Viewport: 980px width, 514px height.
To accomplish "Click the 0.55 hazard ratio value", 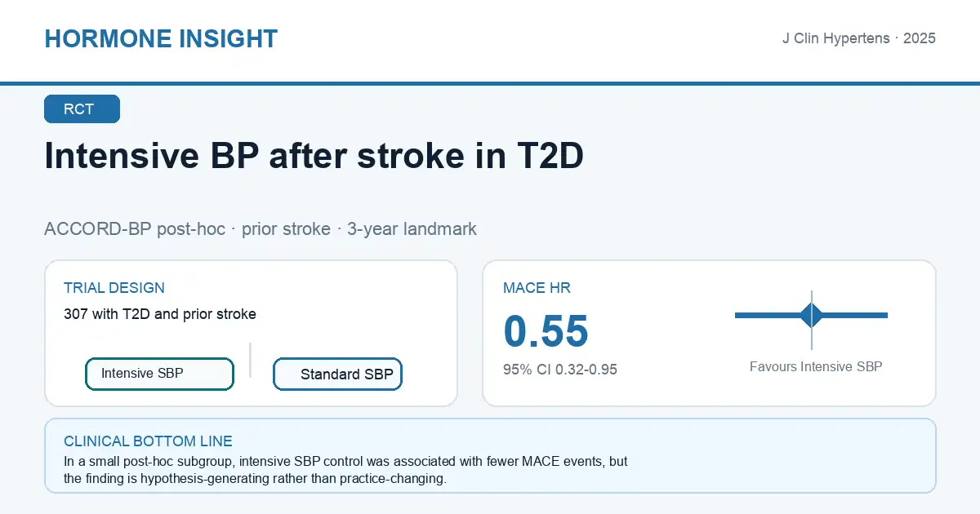I will [x=546, y=331].
